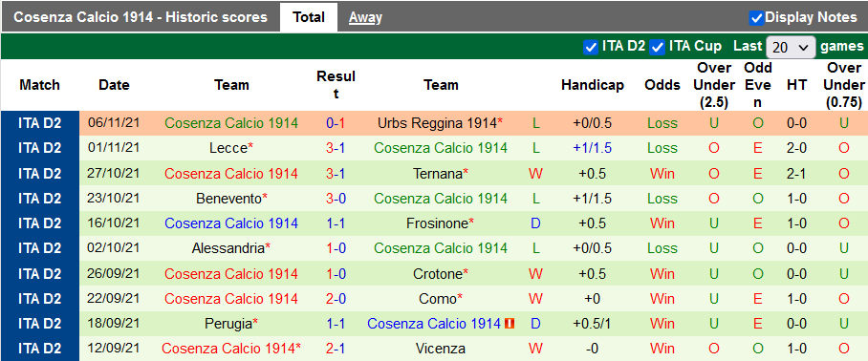The height and width of the screenshot is (361, 868).
Task: Click the 2-1 result of Vicenza match
Action: (336, 349)
